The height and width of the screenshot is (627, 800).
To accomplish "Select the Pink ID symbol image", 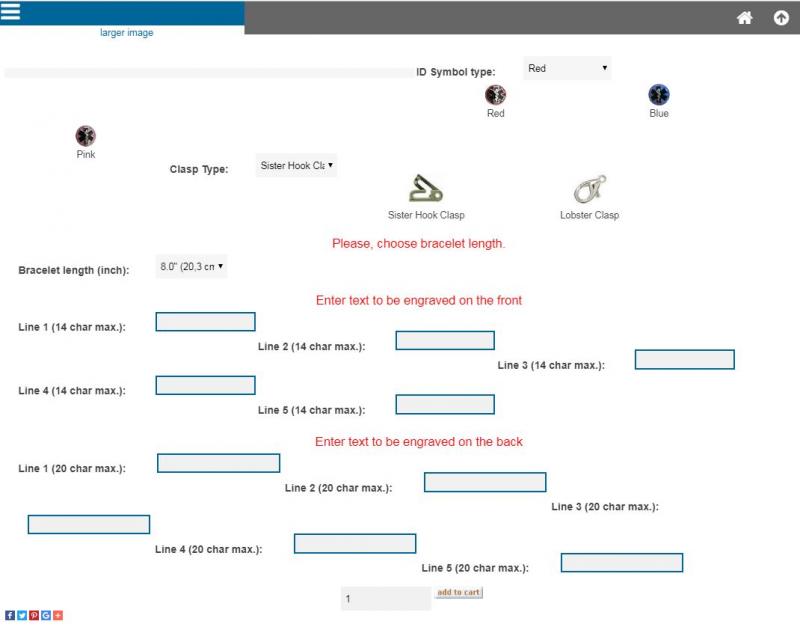I will click(x=86, y=136).
